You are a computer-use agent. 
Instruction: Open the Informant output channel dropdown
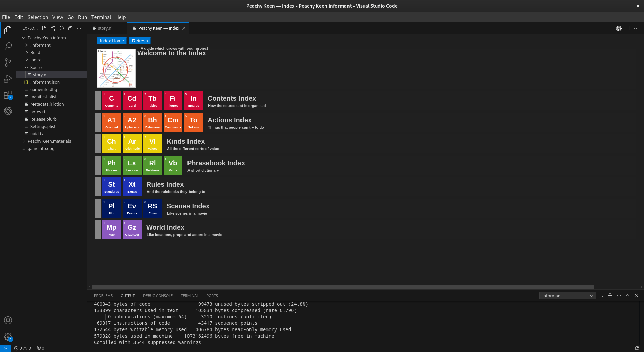click(x=568, y=296)
